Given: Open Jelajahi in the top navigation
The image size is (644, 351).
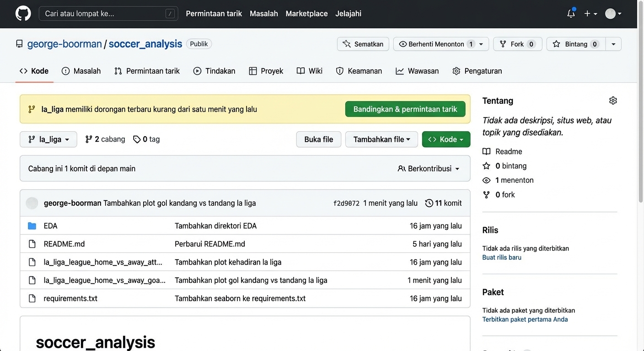Looking at the screenshot, I should (349, 14).
